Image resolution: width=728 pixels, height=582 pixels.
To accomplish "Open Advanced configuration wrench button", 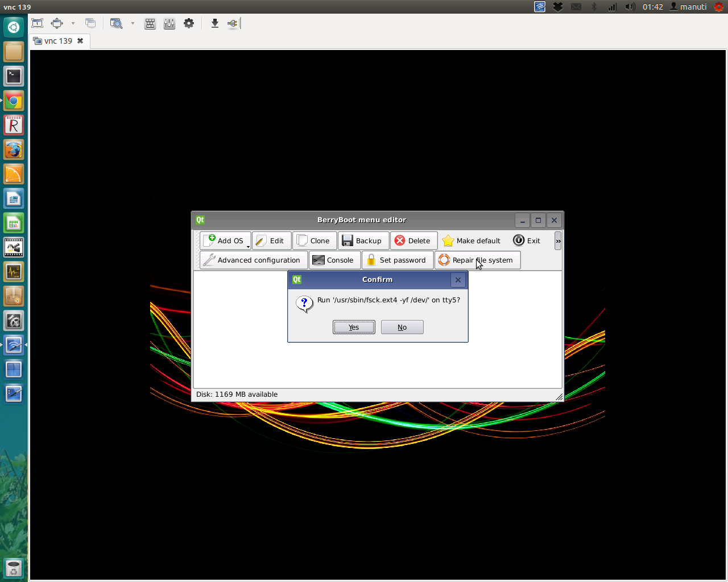I will (253, 260).
